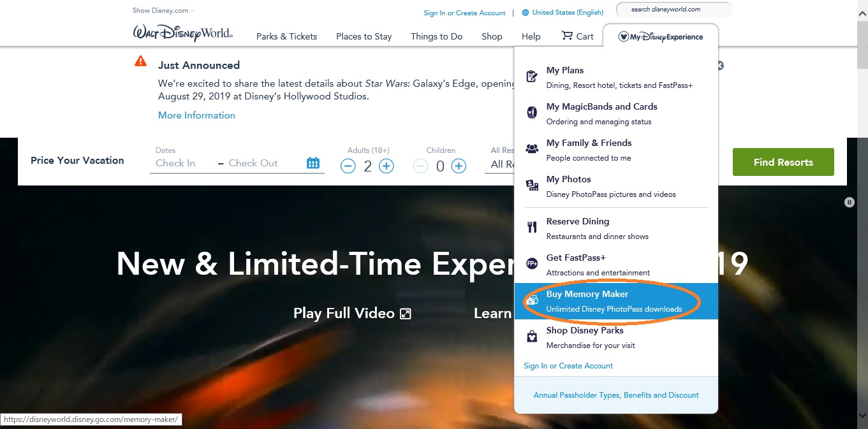Screen dimensions: 868x429
Task: Decrease the number of children
Action: (x=420, y=166)
